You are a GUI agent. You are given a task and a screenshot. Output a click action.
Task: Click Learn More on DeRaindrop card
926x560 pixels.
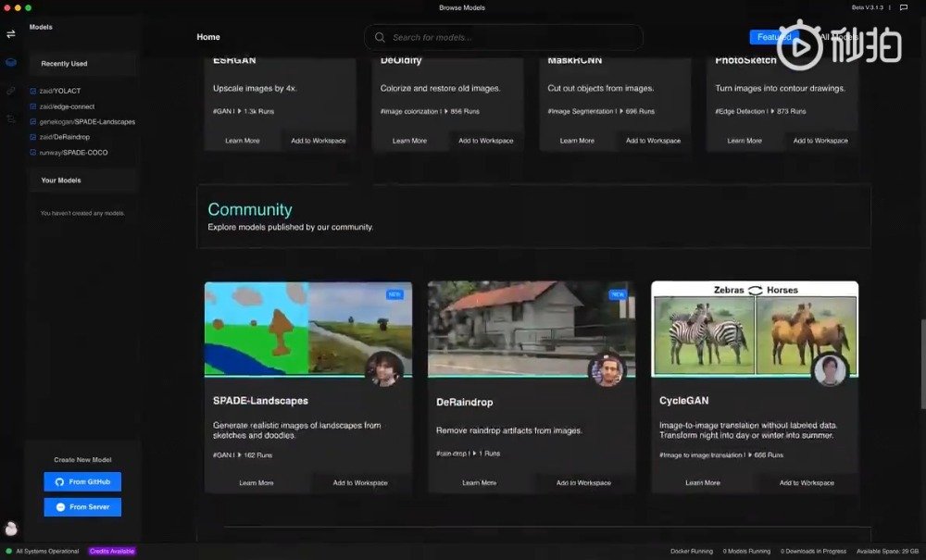[x=479, y=483]
